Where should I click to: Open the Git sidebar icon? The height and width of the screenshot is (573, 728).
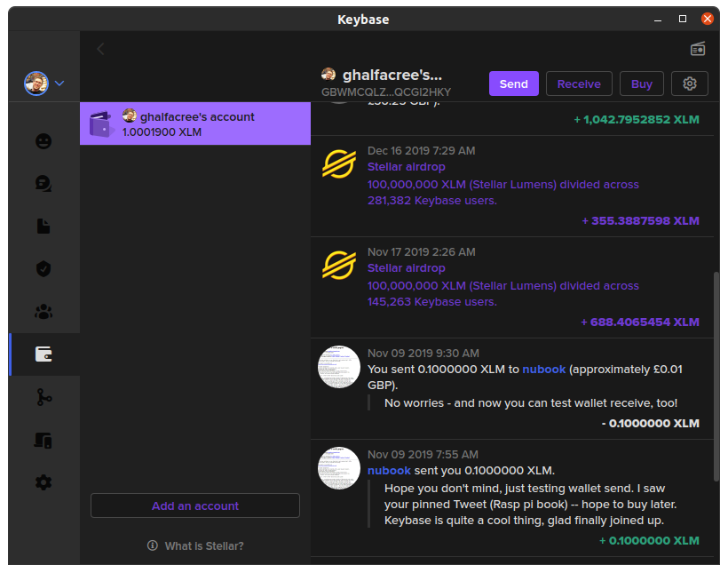[x=44, y=397]
